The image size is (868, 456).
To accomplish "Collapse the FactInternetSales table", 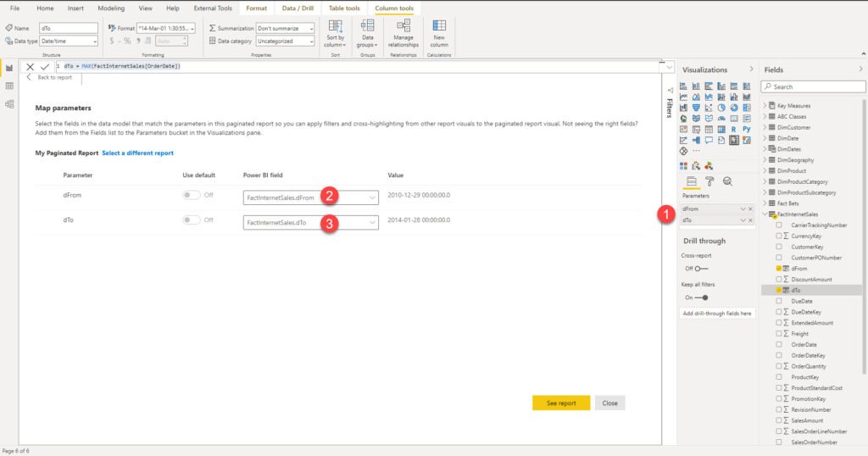I will pos(765,214).
